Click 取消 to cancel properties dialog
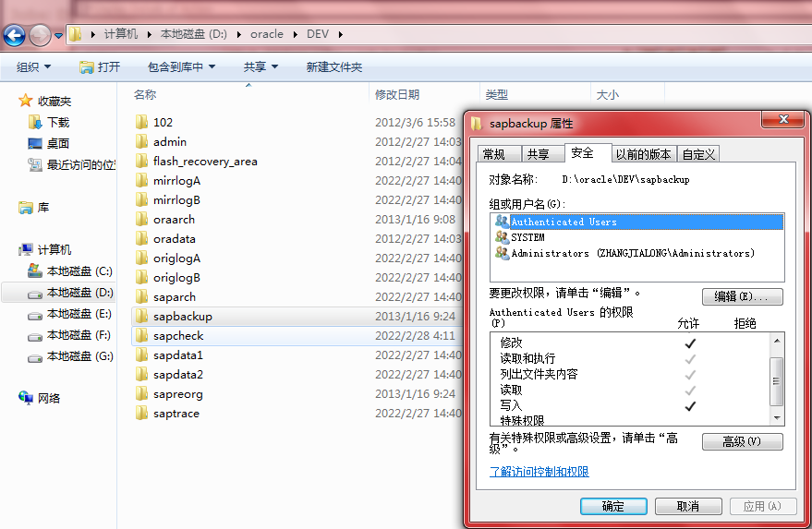This screenshot has height=529, width=812. [x=688, y=506]
